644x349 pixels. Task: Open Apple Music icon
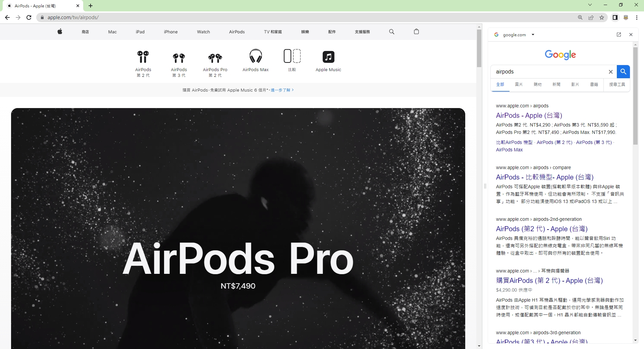328,57
